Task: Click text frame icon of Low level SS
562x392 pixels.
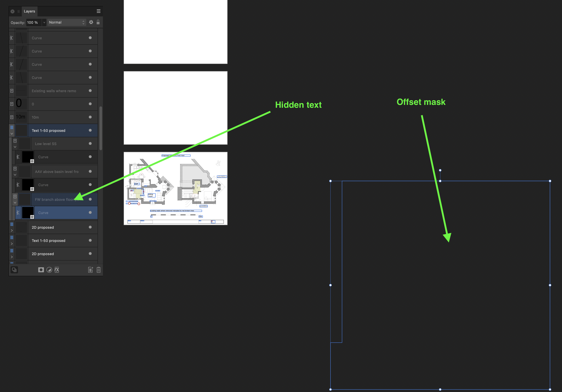Action: pos(15,141)
